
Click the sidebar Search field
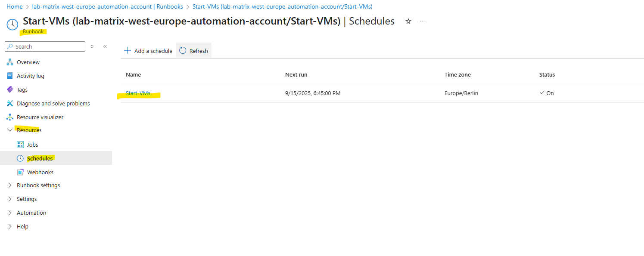pos(45,46)
